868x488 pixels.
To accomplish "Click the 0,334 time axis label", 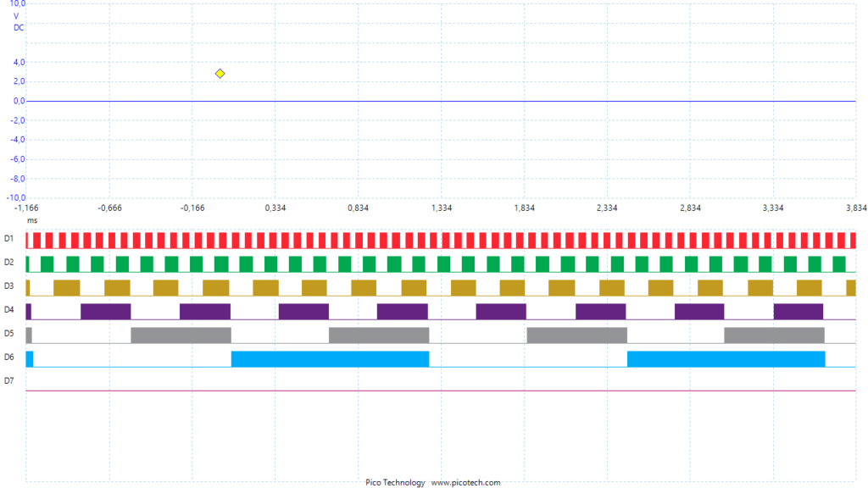I will tap(275, 208).
